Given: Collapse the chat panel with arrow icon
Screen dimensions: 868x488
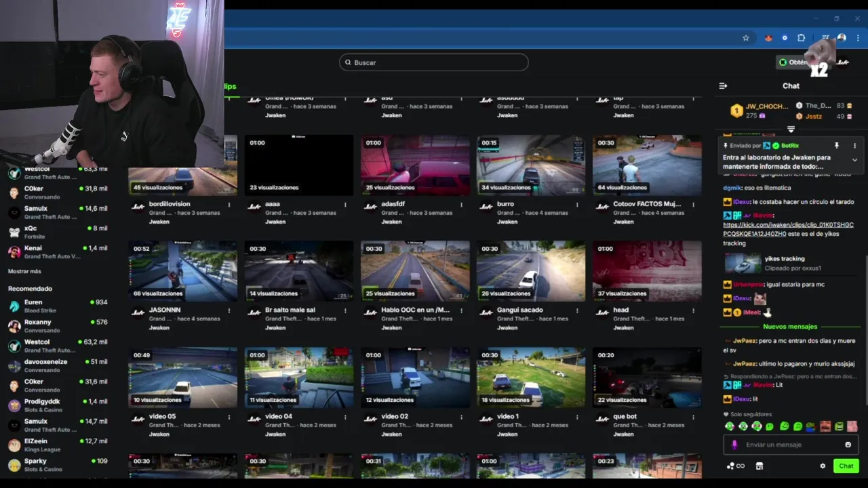Looking at the screenshot, I should 723,86.
